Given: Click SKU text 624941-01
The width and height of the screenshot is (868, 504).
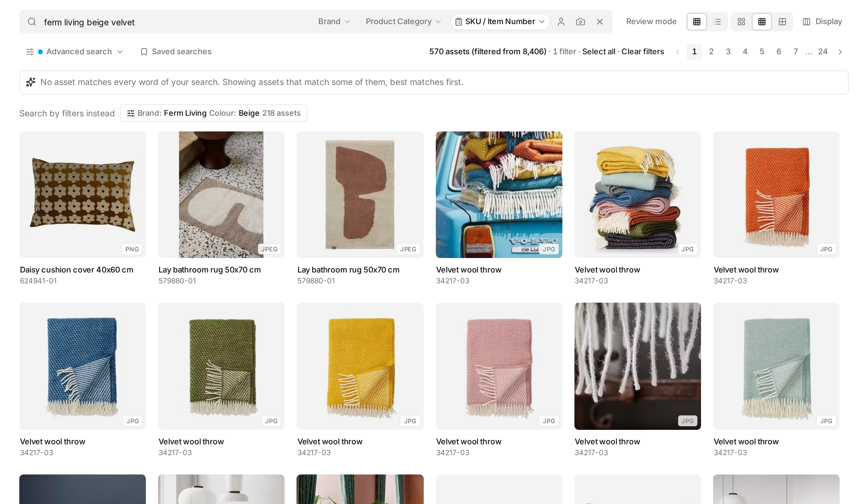Looking at the screenshot, I should [x=38, y=281].
